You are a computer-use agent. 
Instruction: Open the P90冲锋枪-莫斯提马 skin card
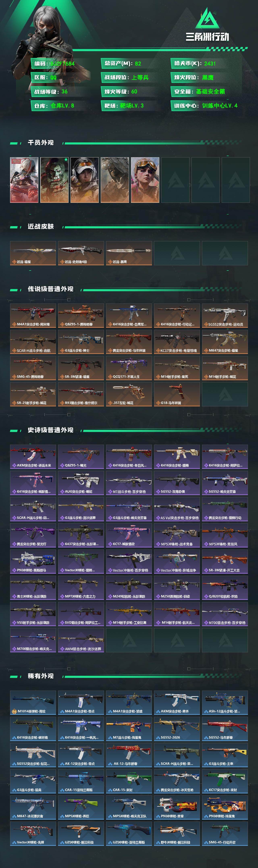pos(33,561)
